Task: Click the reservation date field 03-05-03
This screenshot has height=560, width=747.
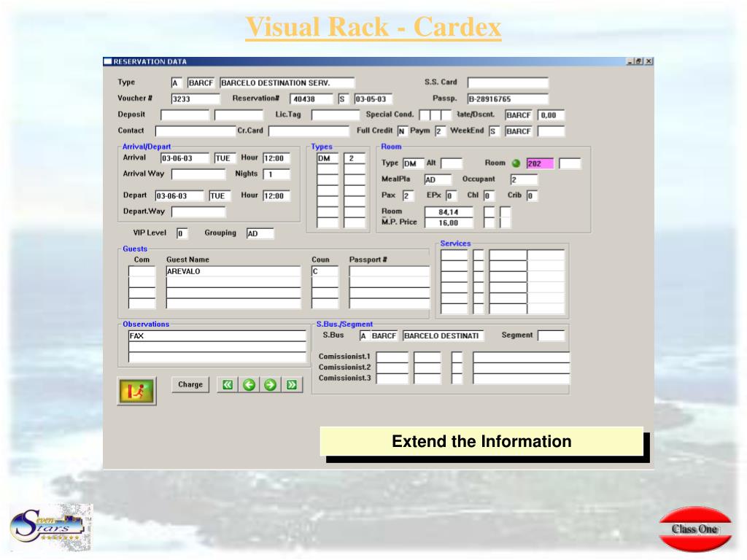Action: point(373,99)
